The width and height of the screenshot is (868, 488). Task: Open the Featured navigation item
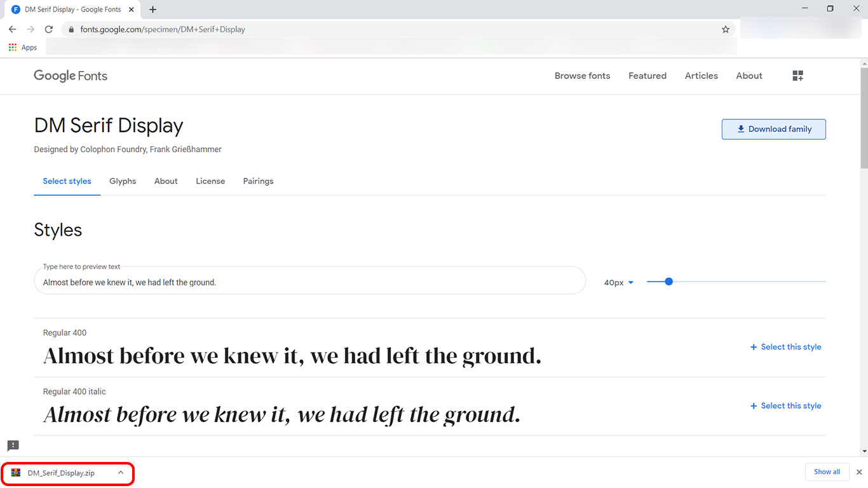[x=648, y=76]
